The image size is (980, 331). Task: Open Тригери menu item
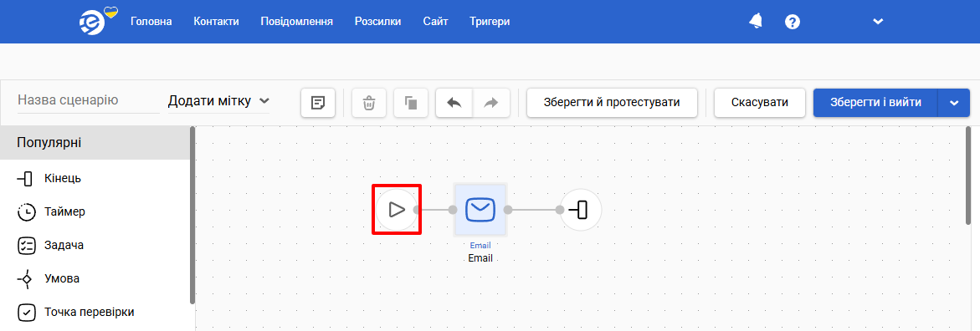pyautogui.click(x=490, y=21)
